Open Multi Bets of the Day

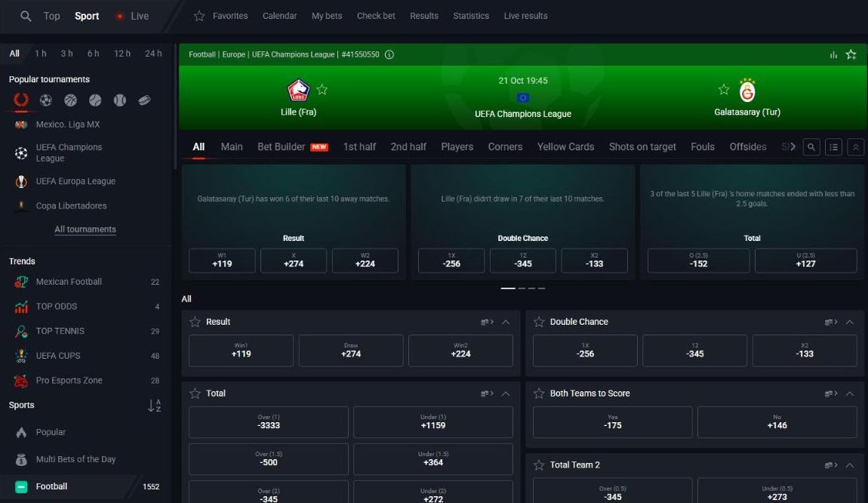coord(86,459)
